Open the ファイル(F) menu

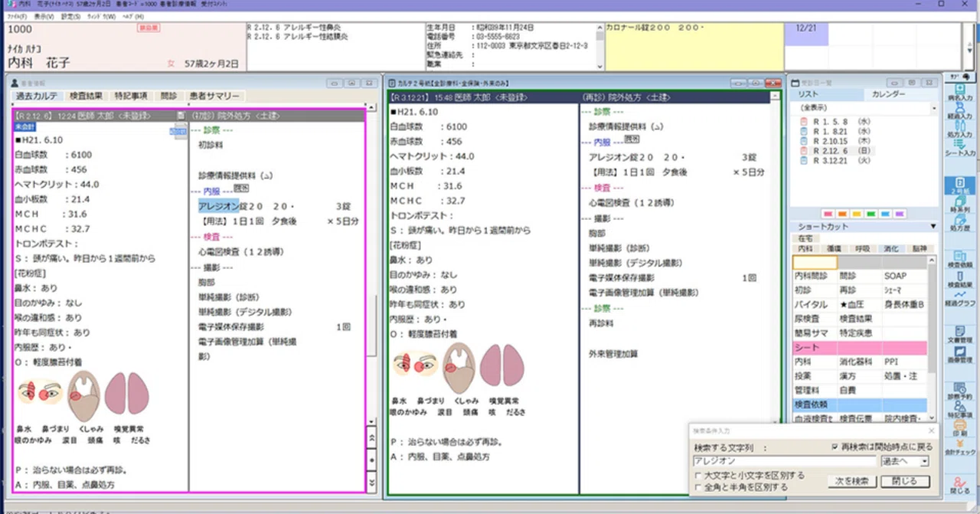[x=17, y=16]
